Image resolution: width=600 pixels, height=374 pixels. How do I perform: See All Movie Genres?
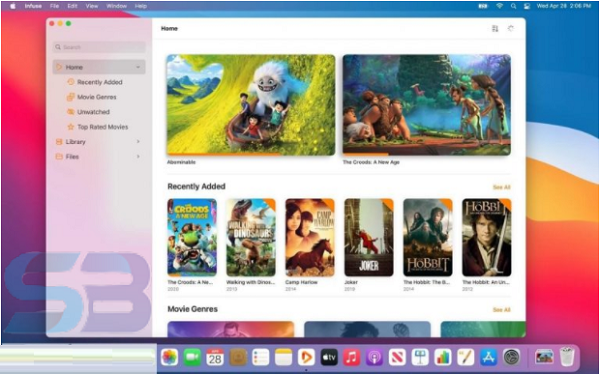pos(501,310)
